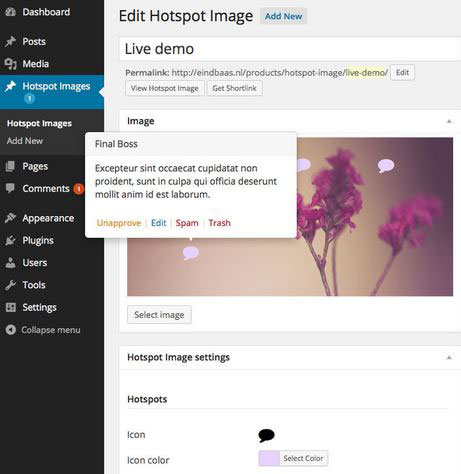Click the Tools wrench icon
The width and height of the screenshot is (461, 474).
[10, 285]
